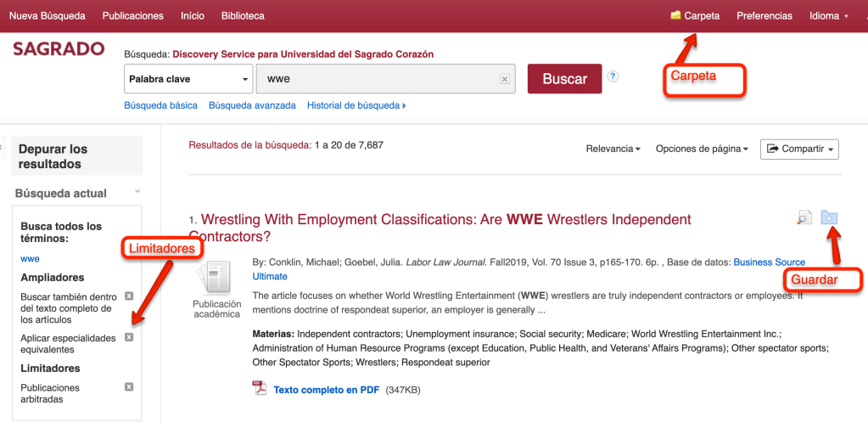Click the academic publication document icon

[216, 278]
